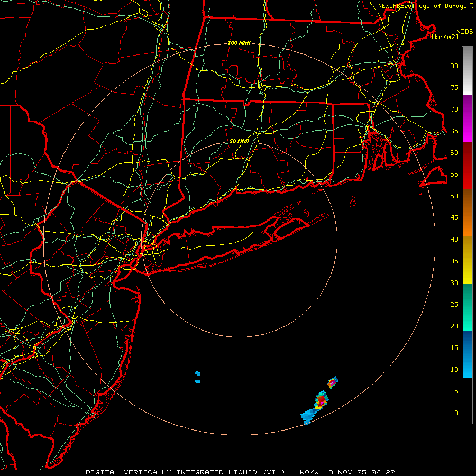
Task: Pick the teal-green segment of the color bar
Action: tap(467, 307)
